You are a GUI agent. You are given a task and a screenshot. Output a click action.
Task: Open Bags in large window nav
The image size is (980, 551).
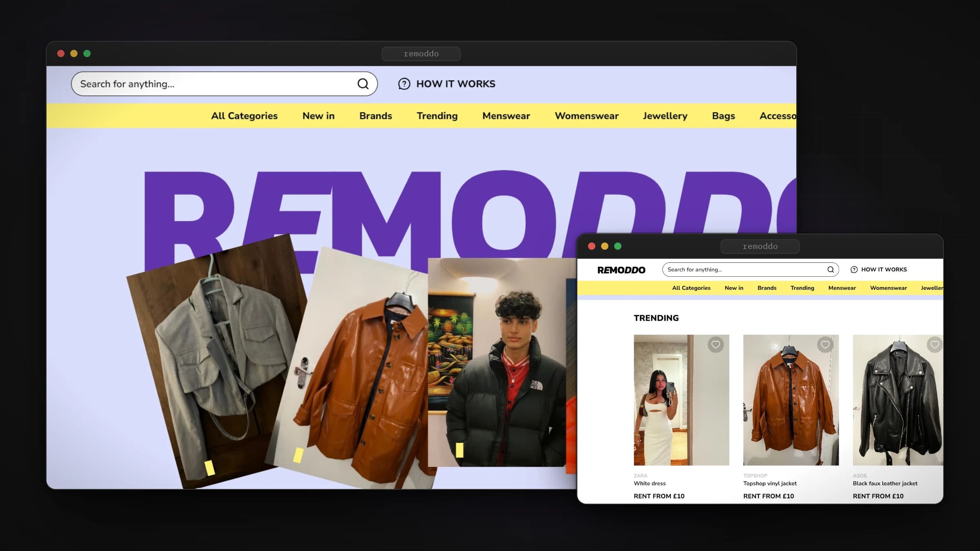[724, 116]
